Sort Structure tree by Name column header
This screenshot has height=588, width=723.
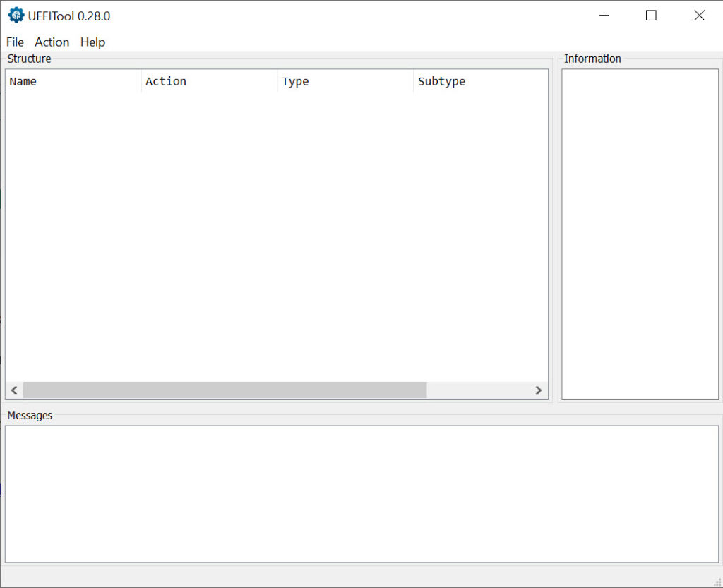click(x=73, y=81)
